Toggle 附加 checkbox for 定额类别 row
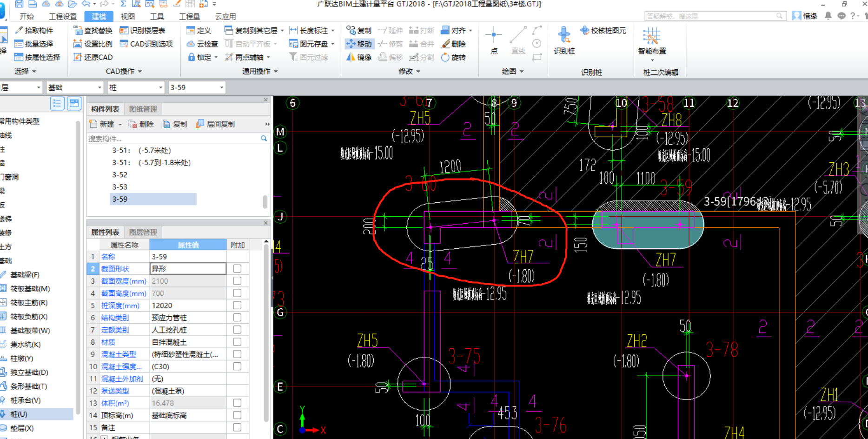The image size is (868, 439). point(237,330)
